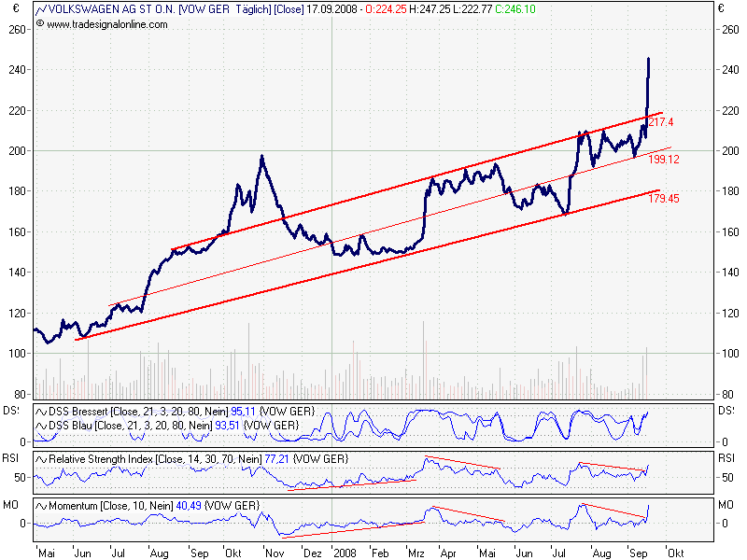Select the VOLKSWAGEN AG ST O.N. title

[112, 9]
